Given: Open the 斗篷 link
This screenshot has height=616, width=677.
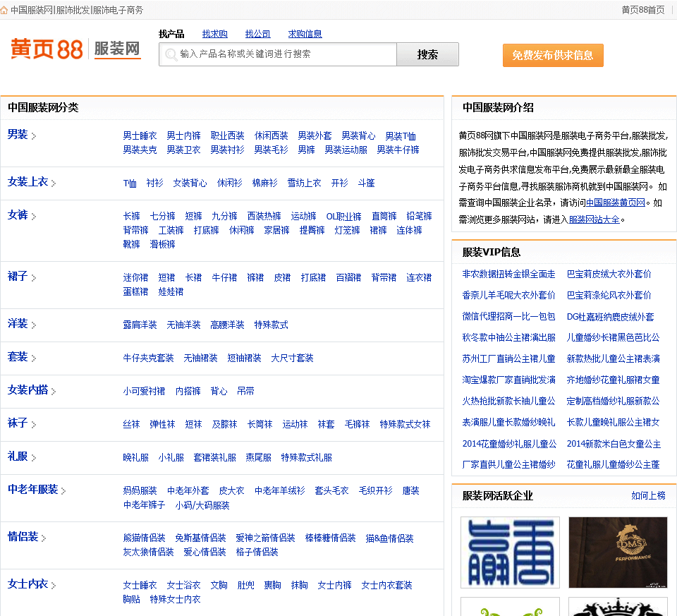Looking at the screenshot, I should (366, 183).
